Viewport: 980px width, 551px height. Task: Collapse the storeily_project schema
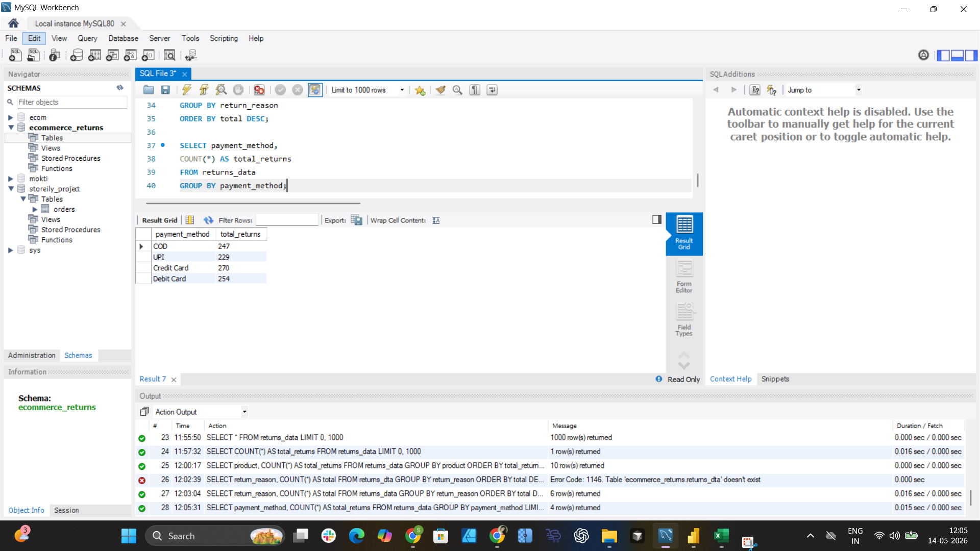point(11,189)
